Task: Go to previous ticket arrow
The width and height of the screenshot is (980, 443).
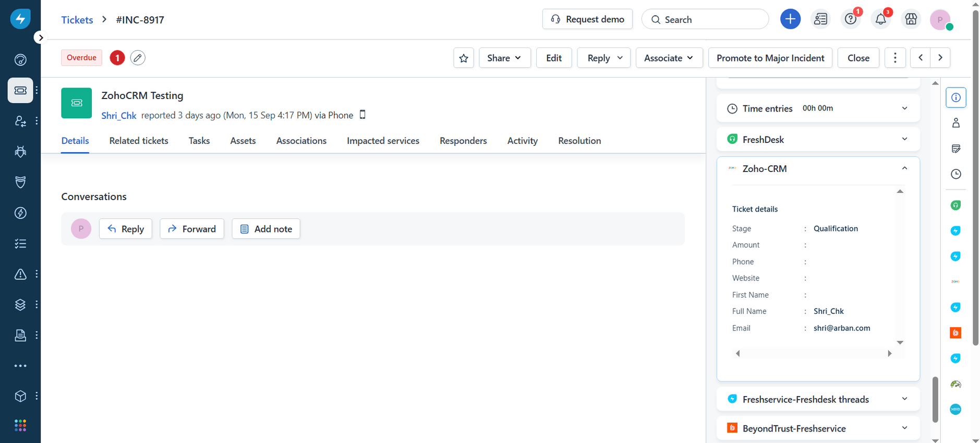Action: click(921, 58)
